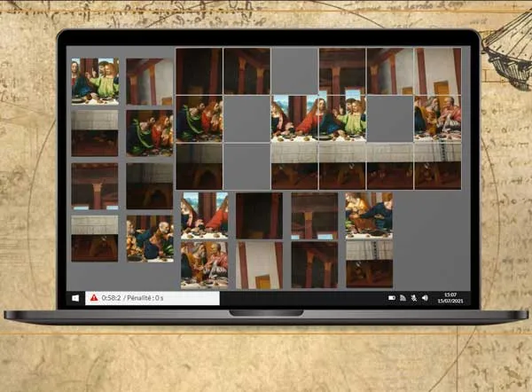532x392 pixels.
Task: Open the network icon in system tray
Action: coord(403,299)
